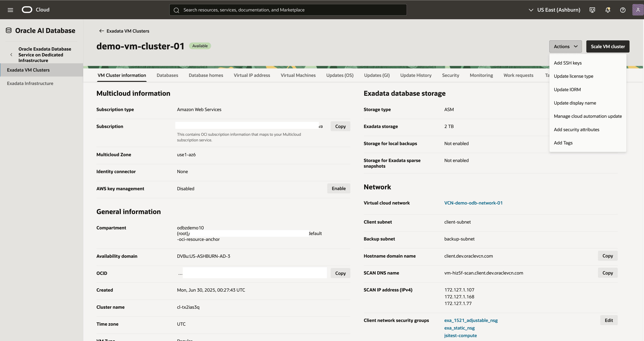Open VCN-demo-odb-network-01 link
This screenshot has width=644, height=341.
[x=473, y=203]
